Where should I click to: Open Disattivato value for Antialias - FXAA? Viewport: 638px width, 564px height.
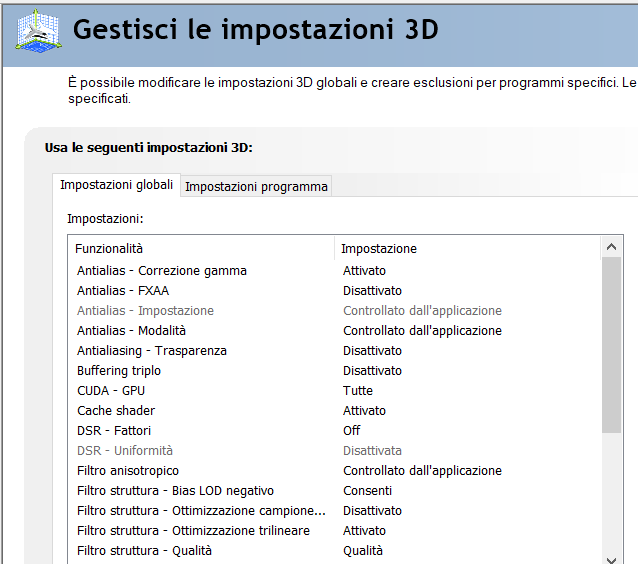pos(372,291)
